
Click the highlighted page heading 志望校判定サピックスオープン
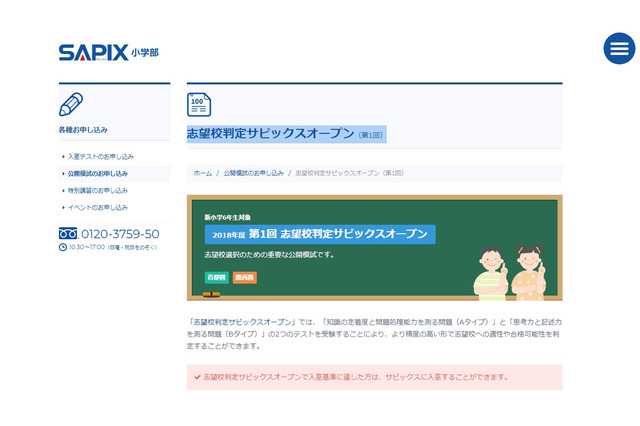pyautogui.click(x=287, y=134)
